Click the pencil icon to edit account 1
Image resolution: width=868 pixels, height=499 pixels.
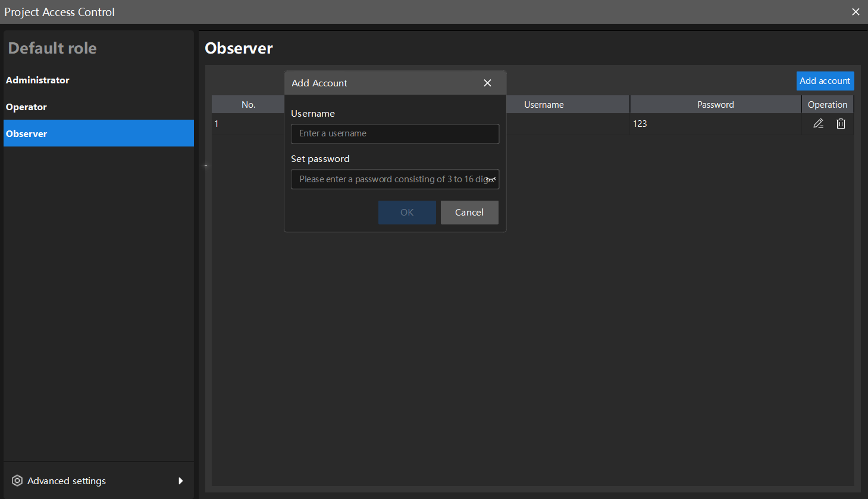818,123
